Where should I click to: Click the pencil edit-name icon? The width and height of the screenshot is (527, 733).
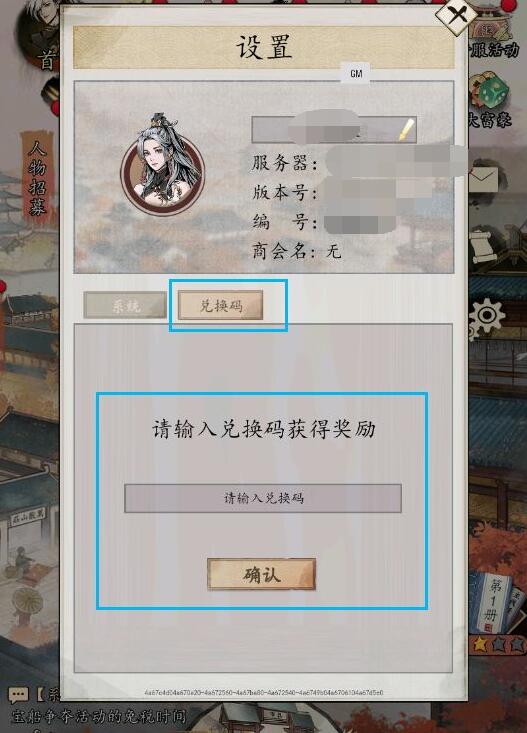tap(406, 129)
